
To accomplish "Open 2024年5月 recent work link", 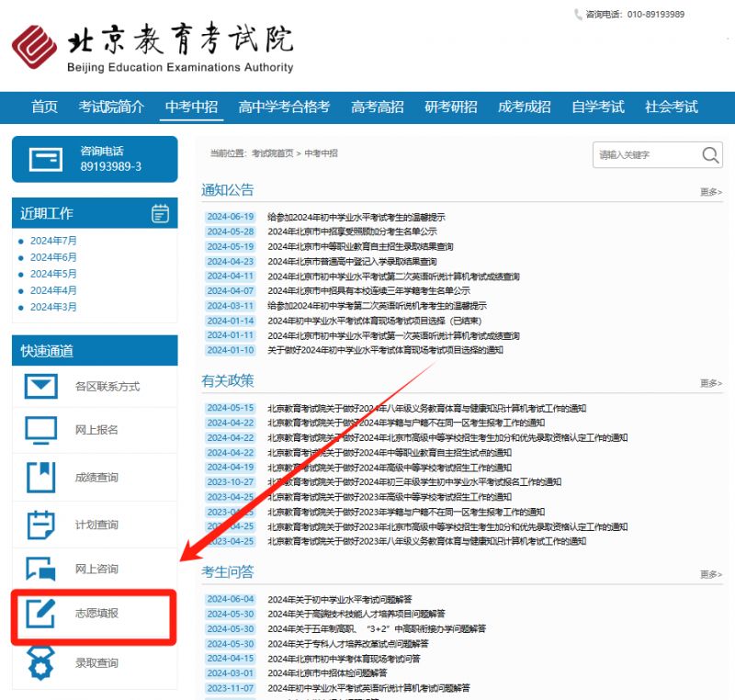I will pyautogui.click(x=53, y=274).
